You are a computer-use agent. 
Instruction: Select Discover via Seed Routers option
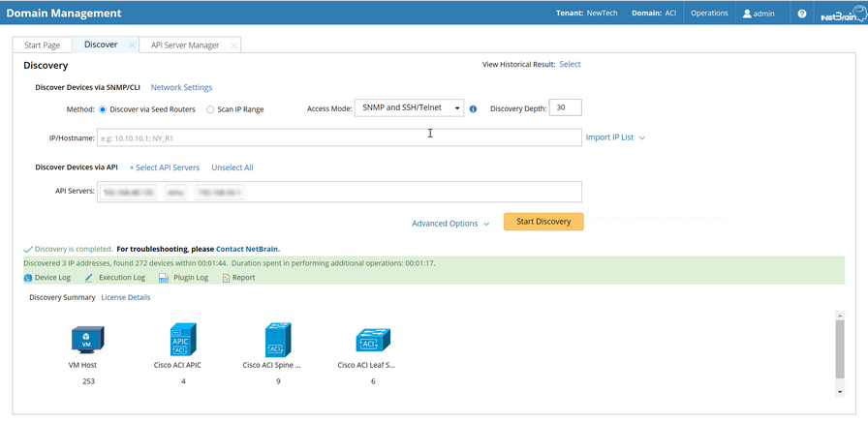click(103, 109)
